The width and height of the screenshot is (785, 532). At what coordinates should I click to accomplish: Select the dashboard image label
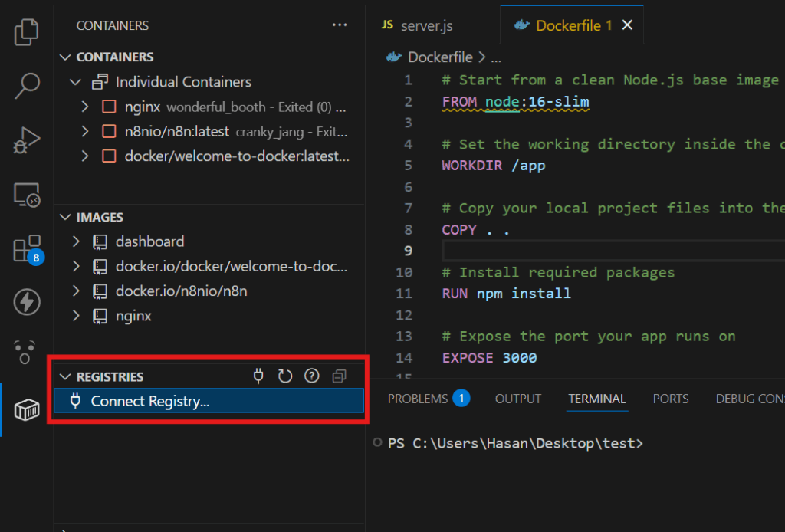coord(149,241)
